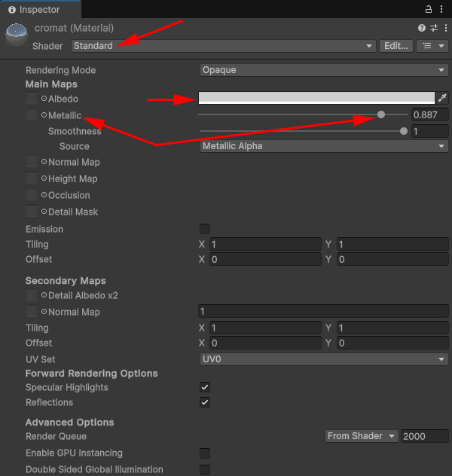Viewport: 452px width, 476px height.
Task: Open the Rendering Mode dropdown
Action: (324, 70)
